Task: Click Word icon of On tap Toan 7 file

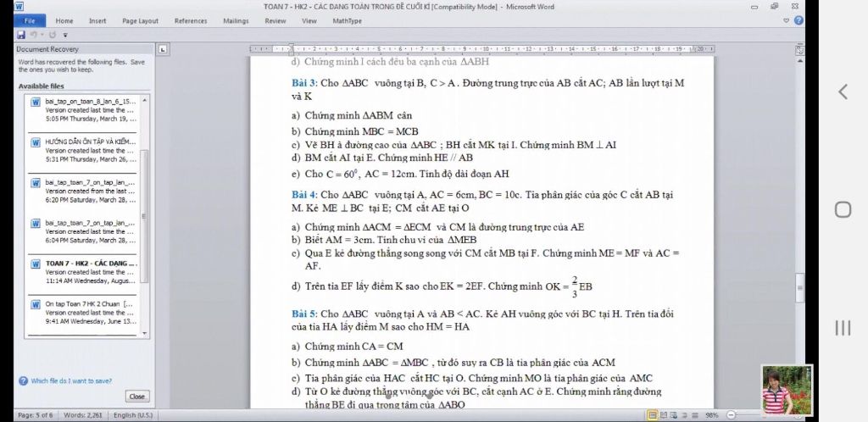Action: [36, 304]
